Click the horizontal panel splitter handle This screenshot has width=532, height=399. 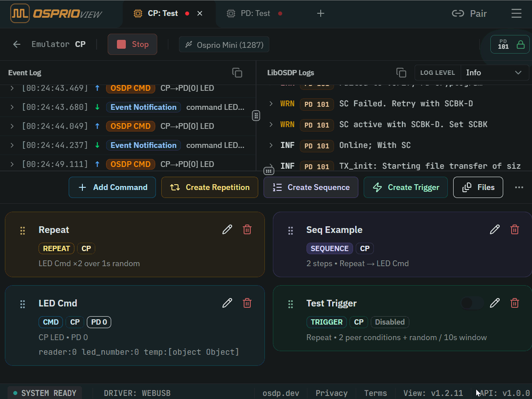point(268,171)
